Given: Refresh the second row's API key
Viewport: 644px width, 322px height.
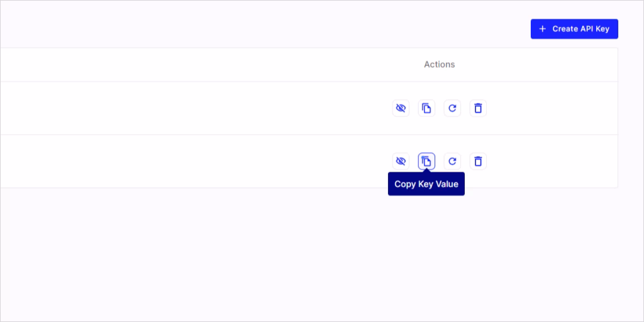Looking at the screenshot, I should pyautogui.click(x=452, y=162).
